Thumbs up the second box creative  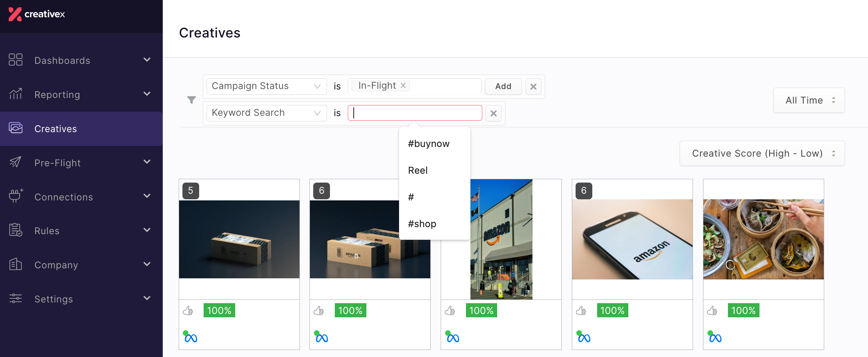[x=319, y=311]
